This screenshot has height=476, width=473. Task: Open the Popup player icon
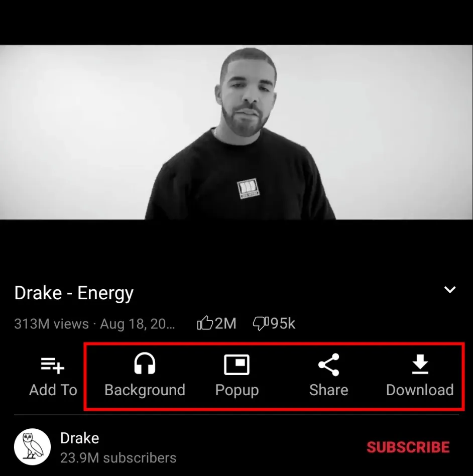[x=236, y=365]
